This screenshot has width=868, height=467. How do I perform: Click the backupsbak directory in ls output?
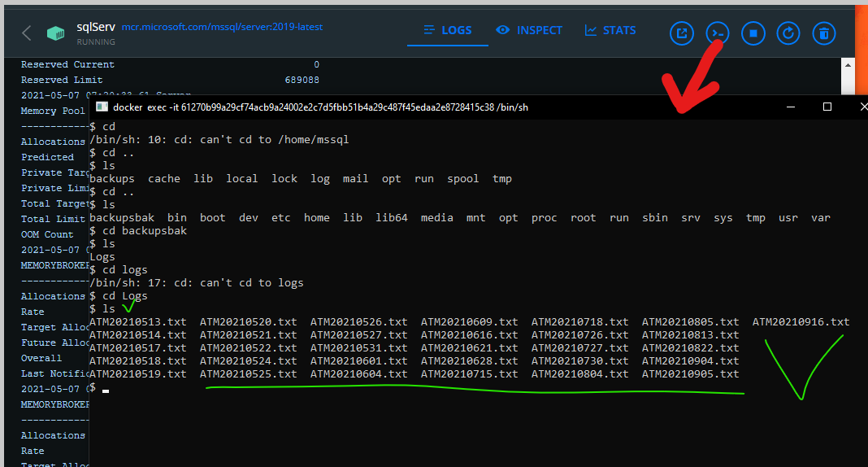[122, 218]
